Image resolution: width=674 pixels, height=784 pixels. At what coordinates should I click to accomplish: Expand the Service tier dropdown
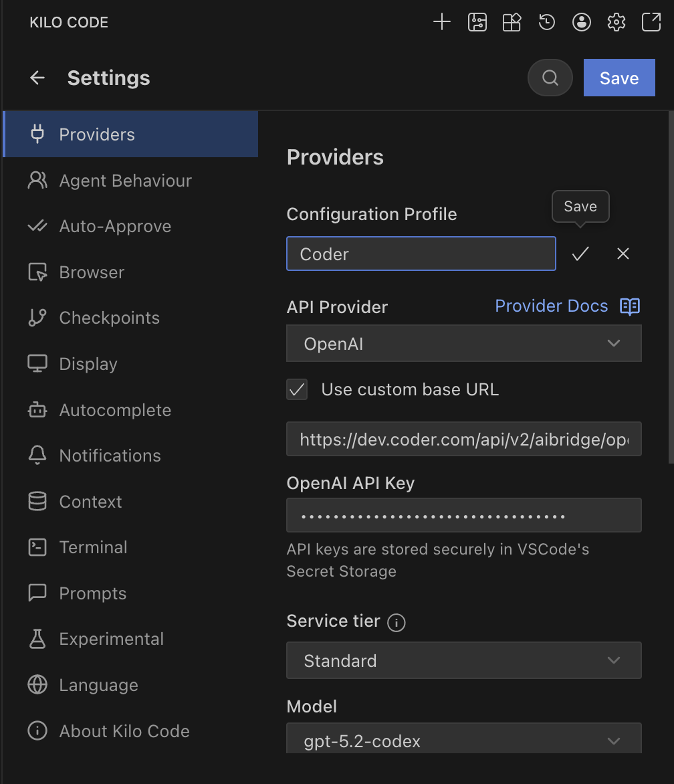click(x=464, y=660)
